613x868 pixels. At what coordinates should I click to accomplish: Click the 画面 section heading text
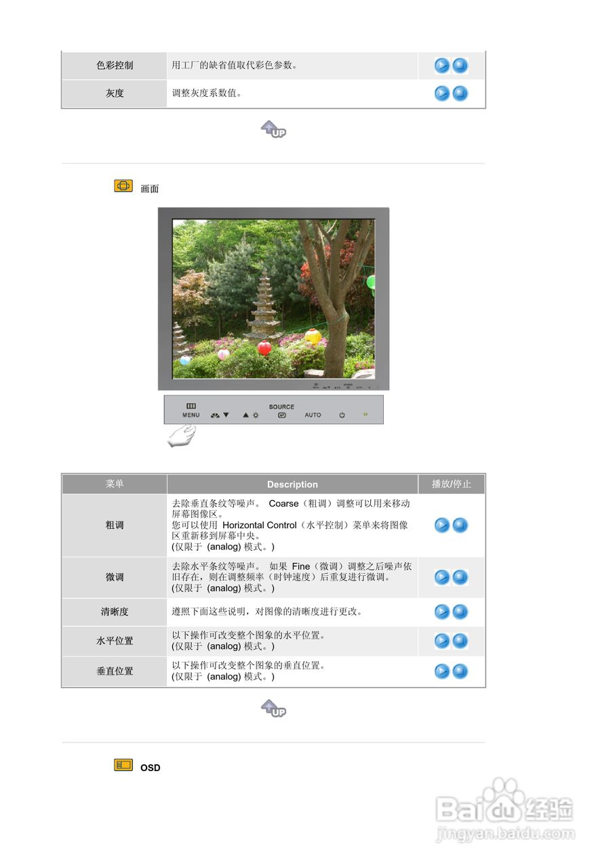coord(150,189)
